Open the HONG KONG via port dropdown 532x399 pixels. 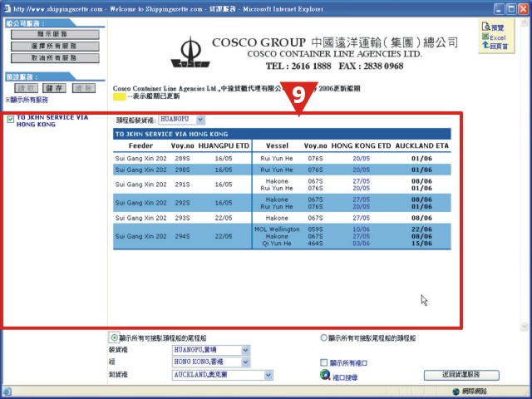pos(211,362)
